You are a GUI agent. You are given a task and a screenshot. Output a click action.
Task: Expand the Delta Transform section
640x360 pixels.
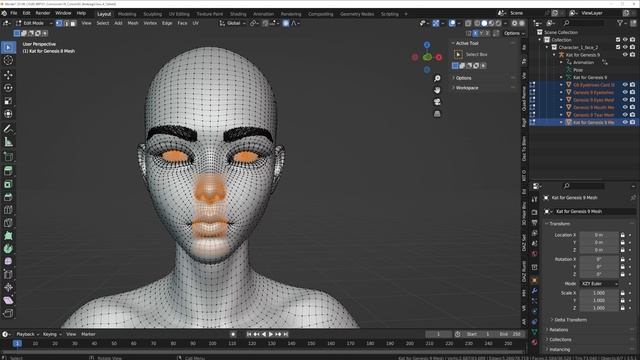(x=570, y=320)
